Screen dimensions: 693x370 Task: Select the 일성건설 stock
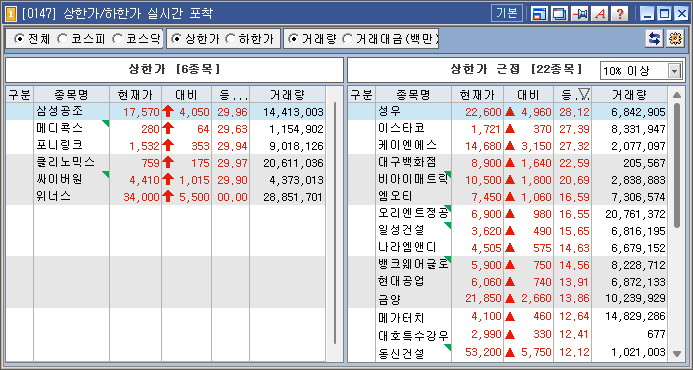click(401, 231)
